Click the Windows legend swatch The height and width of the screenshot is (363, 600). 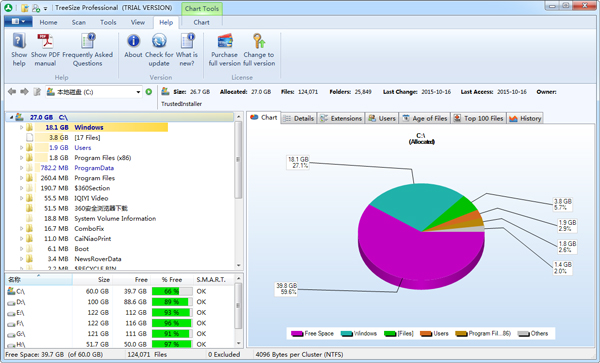coord(347,334)
